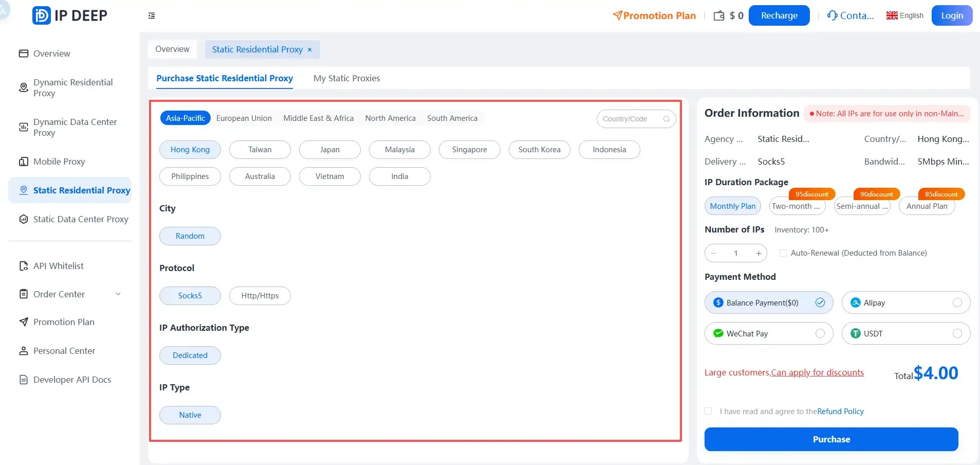980x465 pixels.
Task: Open Mobile Proxy from sidebar
Action: click(59, 162)
